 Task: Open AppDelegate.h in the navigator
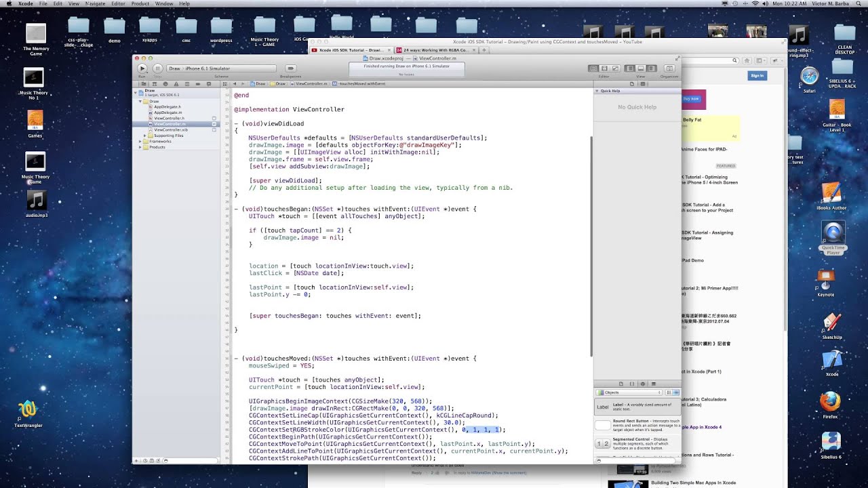pos(167,107)
